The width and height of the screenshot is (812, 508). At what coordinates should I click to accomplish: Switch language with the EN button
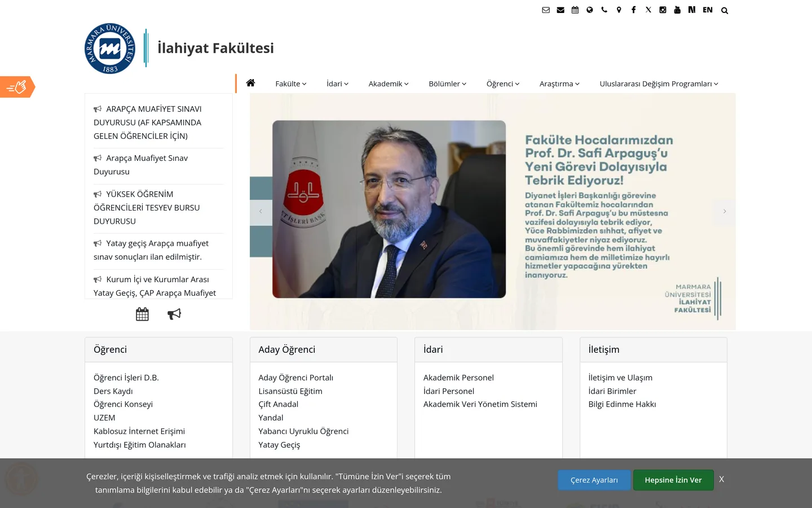708,10
